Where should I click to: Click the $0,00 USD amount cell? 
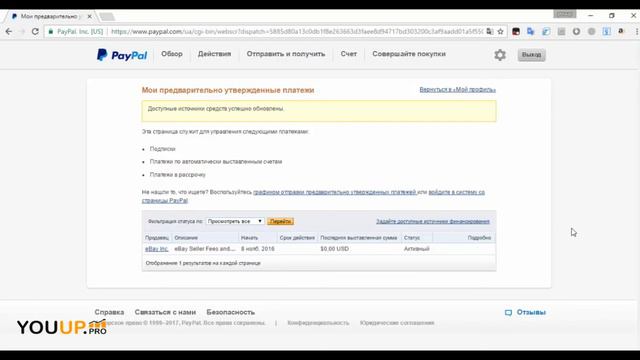pos(335,249)
